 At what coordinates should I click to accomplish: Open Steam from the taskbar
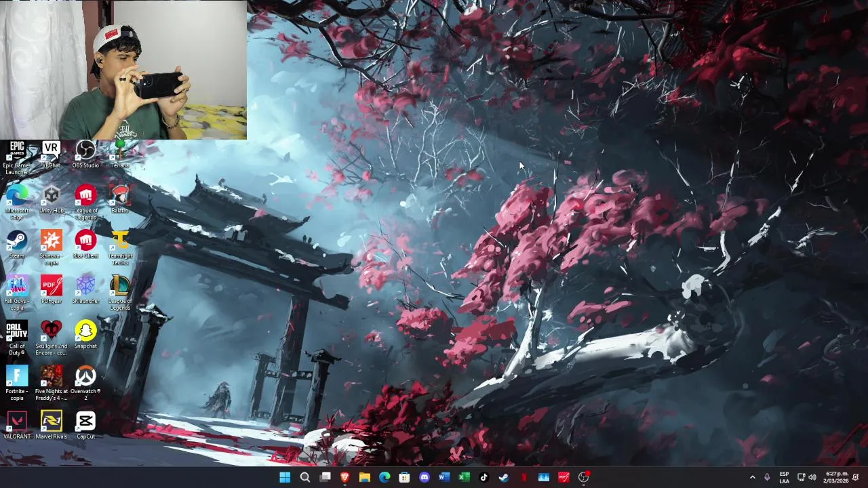pos(504,477)
